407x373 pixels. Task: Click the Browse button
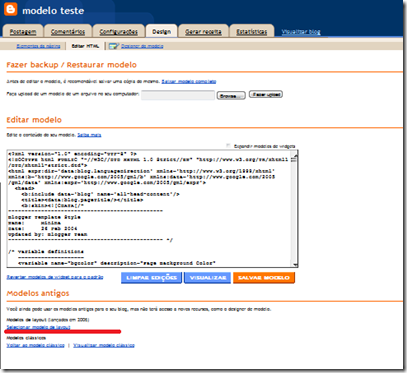231,96
